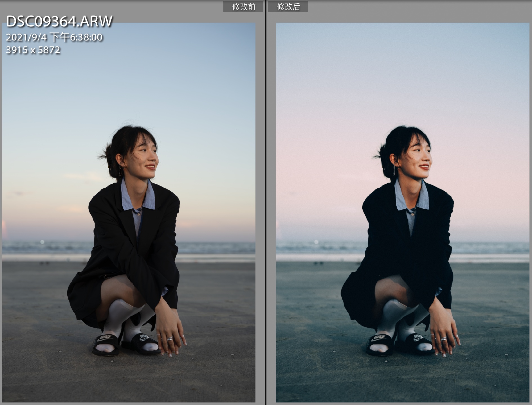532x405 pixels.
Task: Click the woman's face in the before photo
Action: [146, 160]
